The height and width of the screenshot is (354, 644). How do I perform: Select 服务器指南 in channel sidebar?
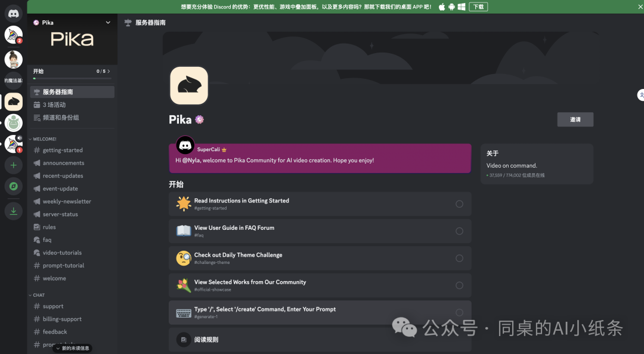72,92
